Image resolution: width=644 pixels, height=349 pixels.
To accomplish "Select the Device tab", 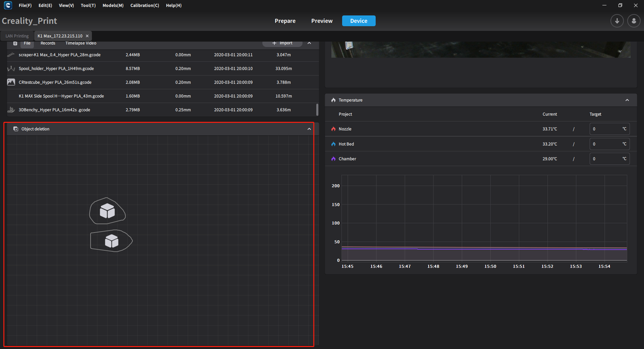I will (359, 21).
